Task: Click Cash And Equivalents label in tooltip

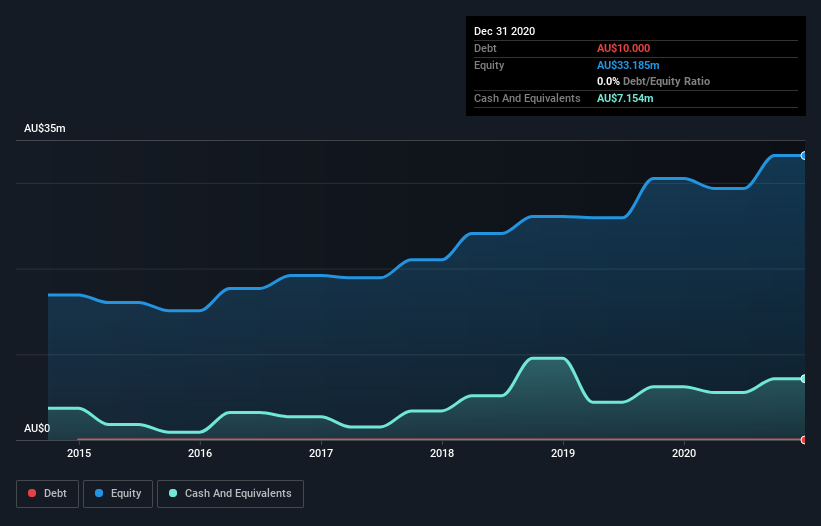Action: click(x=527, y=98)
